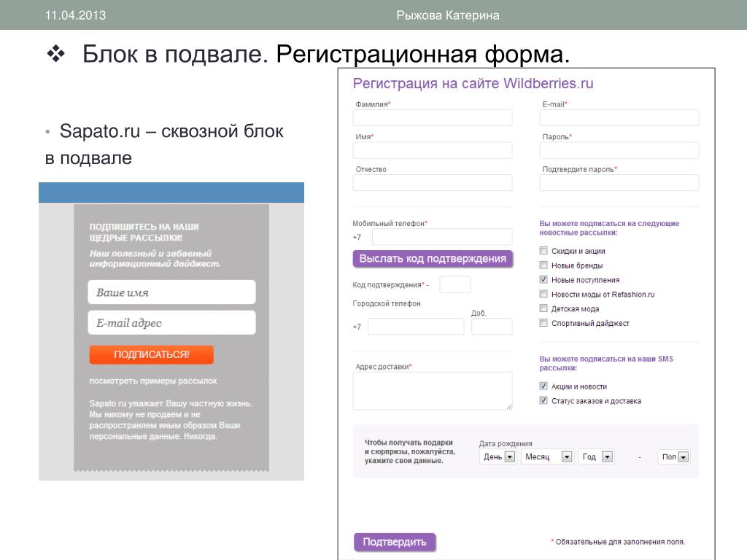
Task: Click the date 11.04.2013 in header
Action: click(75, 15)
